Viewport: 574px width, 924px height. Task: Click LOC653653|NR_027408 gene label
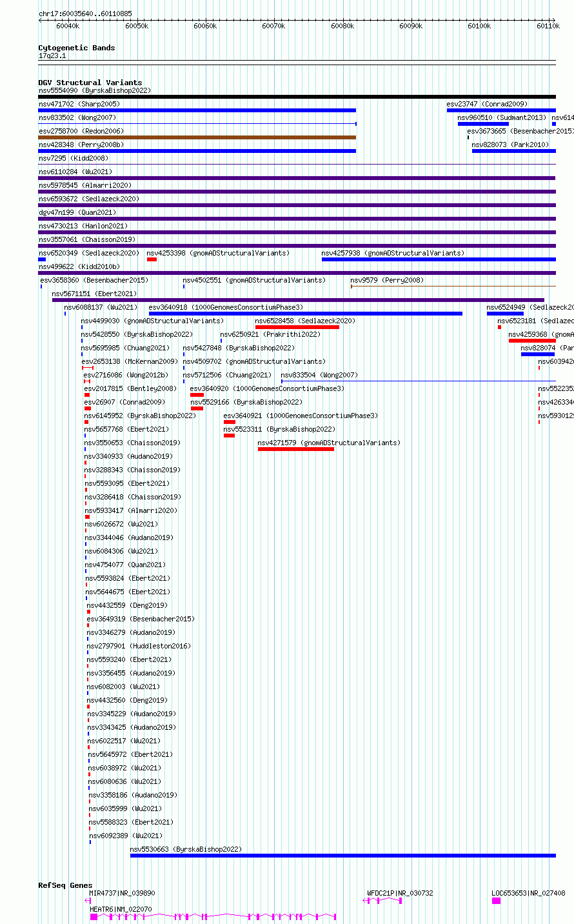[x=528, y=893]
